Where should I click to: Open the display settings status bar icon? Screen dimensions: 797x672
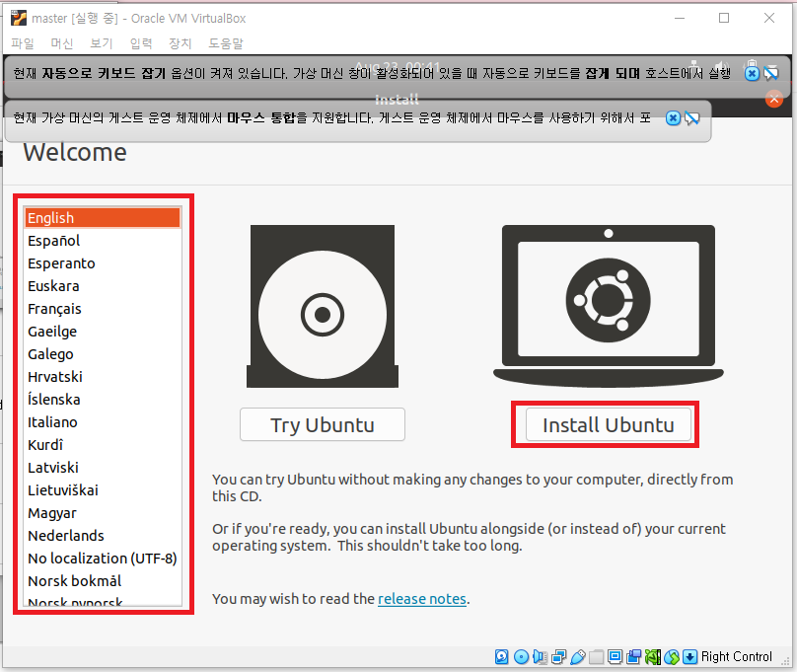coord(616,657)
